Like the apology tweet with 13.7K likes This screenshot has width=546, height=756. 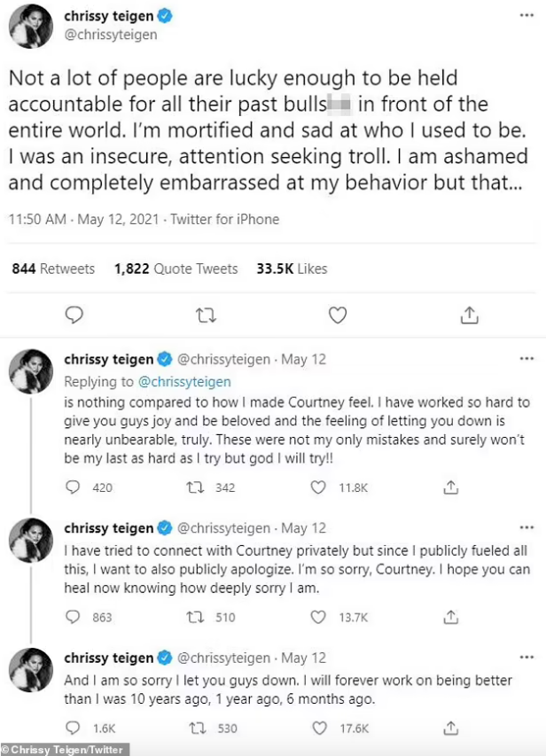coord(318,617)
